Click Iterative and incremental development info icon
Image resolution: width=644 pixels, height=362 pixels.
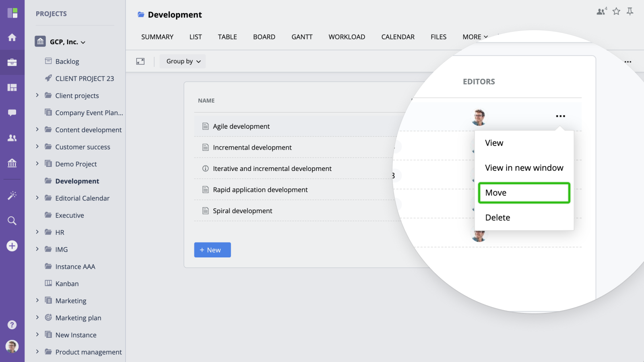pyautogui.click(x=206, y=169)
